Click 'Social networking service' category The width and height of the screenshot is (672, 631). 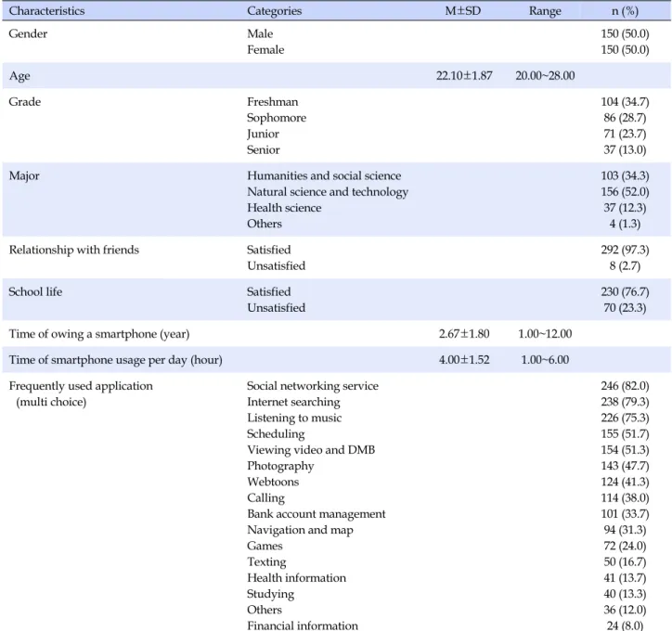pos(313,386)
